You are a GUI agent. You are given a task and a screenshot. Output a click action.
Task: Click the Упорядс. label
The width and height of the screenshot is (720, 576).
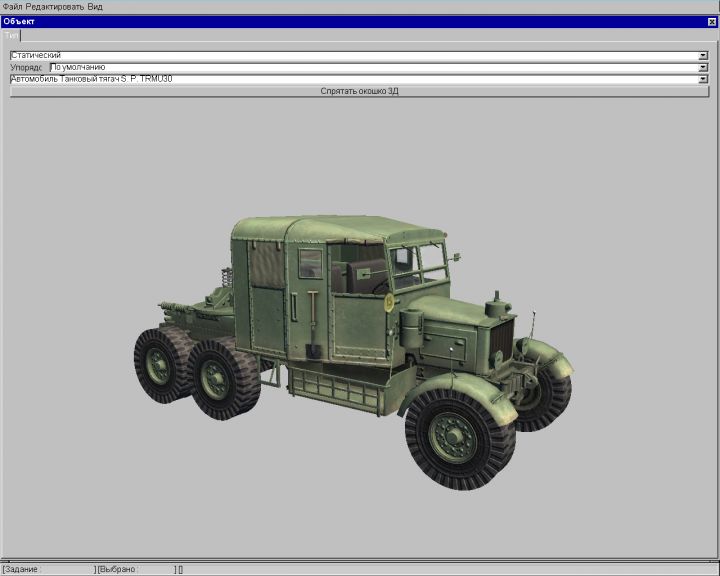pyautogui.click(x=27, y=67)
